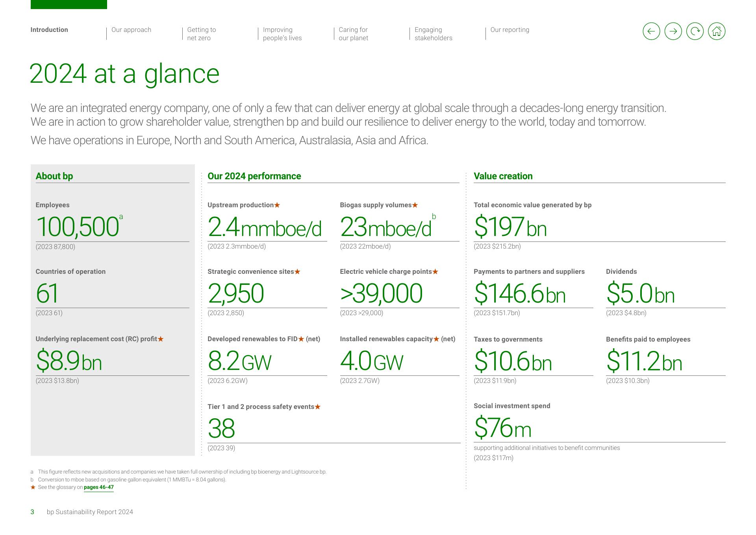Open the Our reporting tab
756x535 pixels.
(510, 30)
